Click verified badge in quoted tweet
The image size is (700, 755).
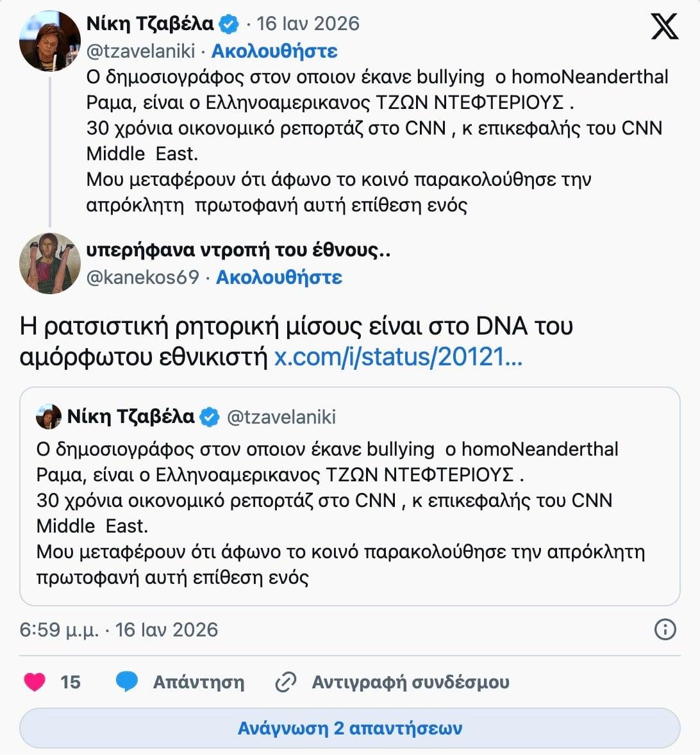[210, 417]
